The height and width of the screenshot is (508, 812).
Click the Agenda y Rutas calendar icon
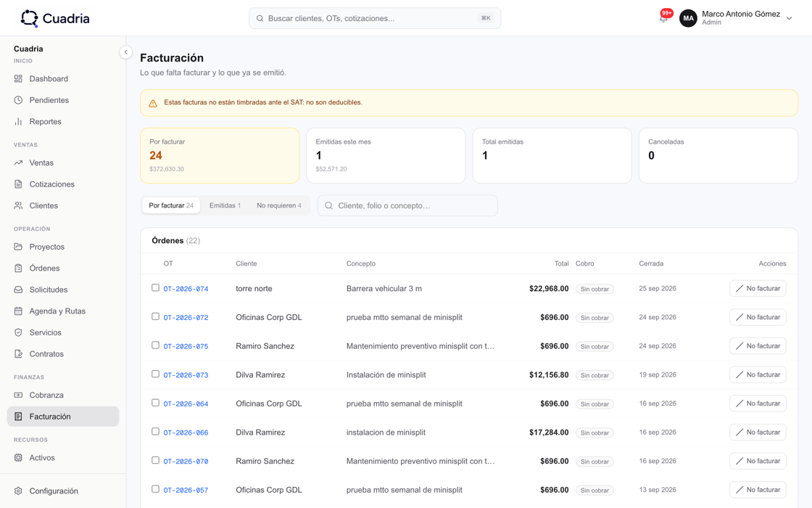(x=18, y=311)
